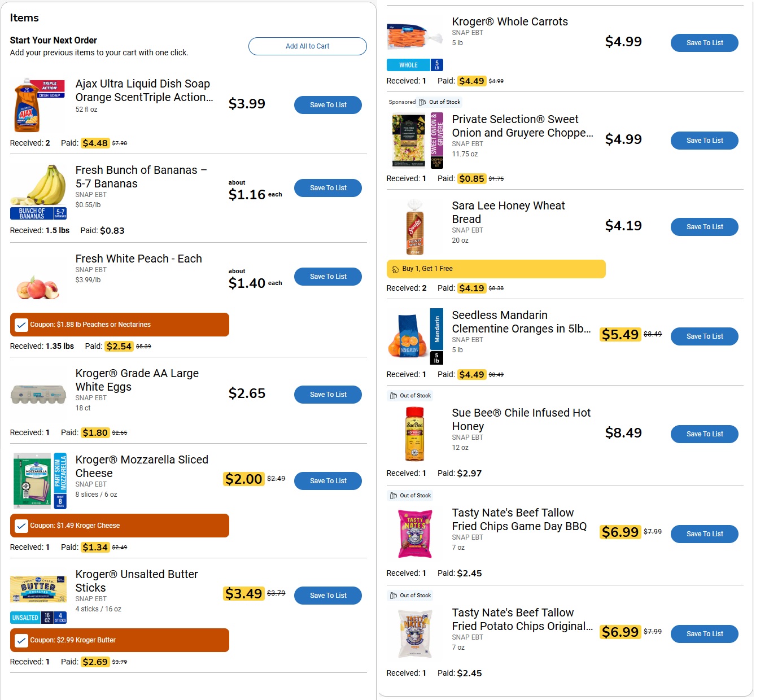Save Fresh White Peach to list
Screen dimensions: 769x700
(328, 277)
